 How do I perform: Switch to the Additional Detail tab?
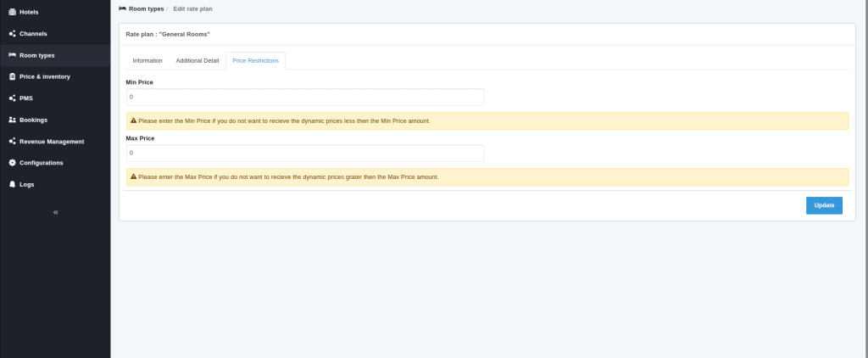coord(197,60)
